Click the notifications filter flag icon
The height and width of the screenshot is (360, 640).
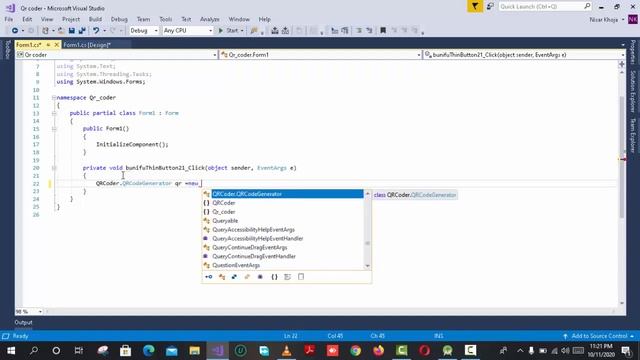pos(475,7)
